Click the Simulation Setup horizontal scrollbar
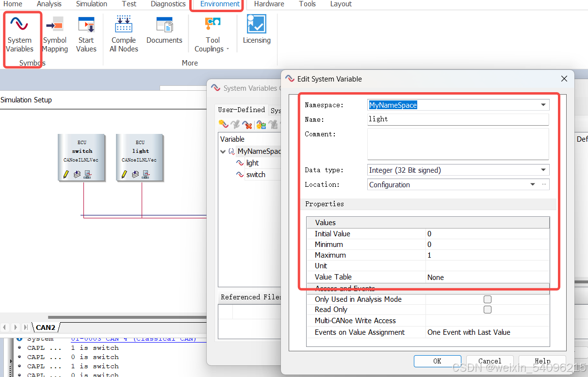 127,318
